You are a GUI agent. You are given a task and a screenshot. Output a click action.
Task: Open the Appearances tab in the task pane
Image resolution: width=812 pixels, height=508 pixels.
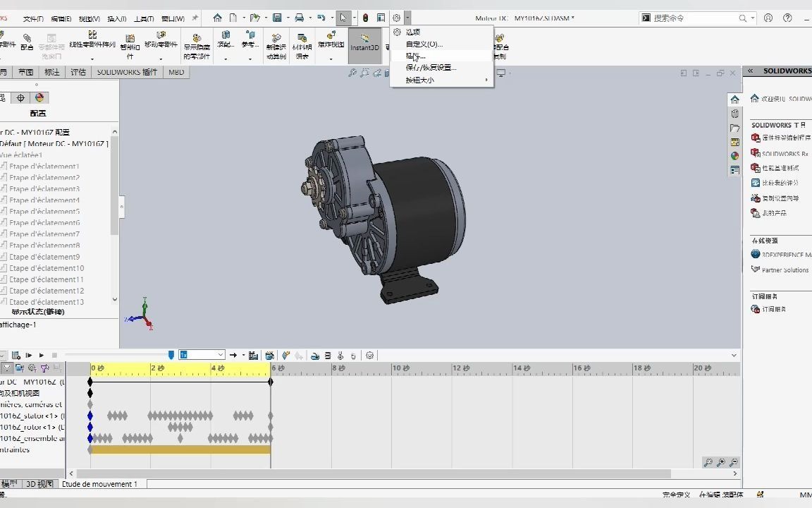[x=735, y=156]
